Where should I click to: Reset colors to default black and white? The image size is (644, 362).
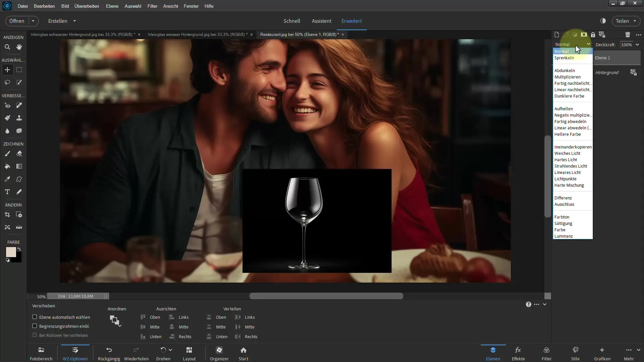(8, 260)
